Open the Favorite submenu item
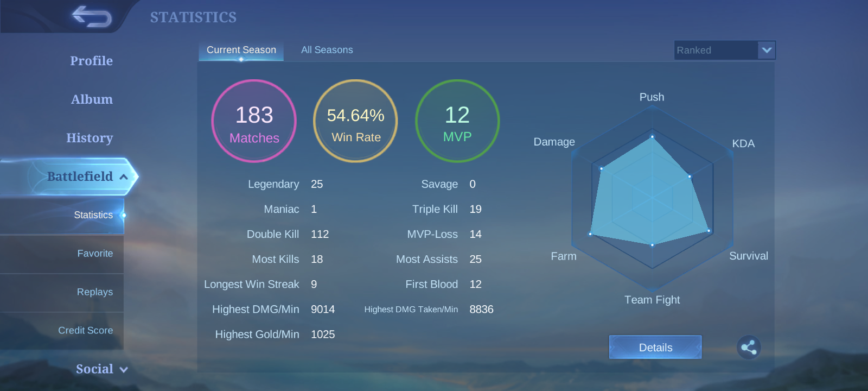 pyautogui.click(x=95, y=254)
